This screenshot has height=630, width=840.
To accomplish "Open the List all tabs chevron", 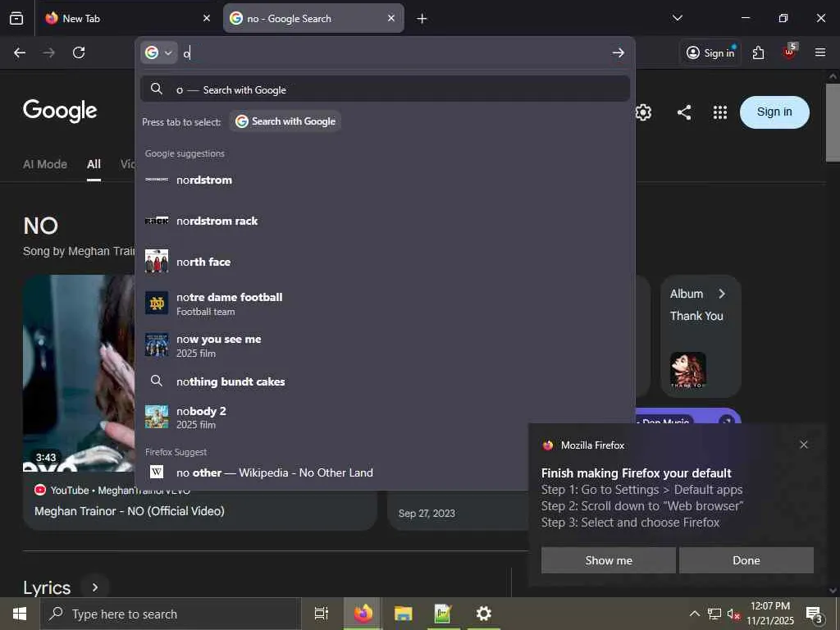I will (677, 18).
